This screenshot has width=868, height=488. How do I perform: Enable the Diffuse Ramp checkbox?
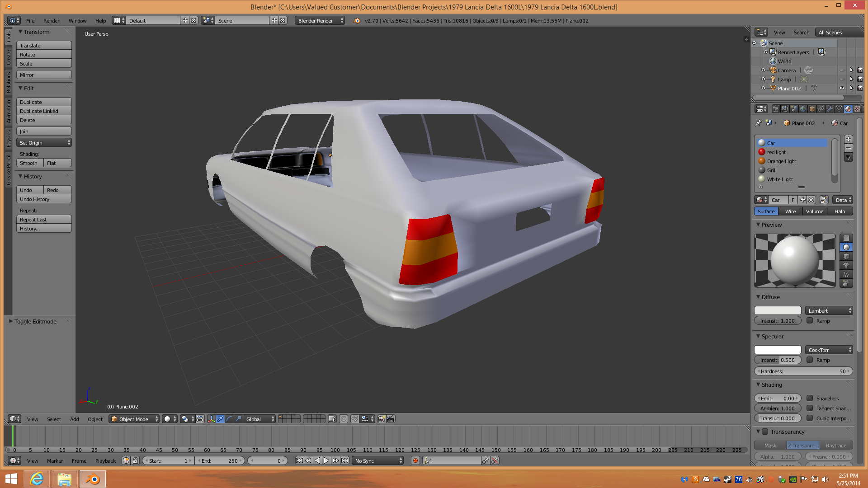tap(810, 321)
